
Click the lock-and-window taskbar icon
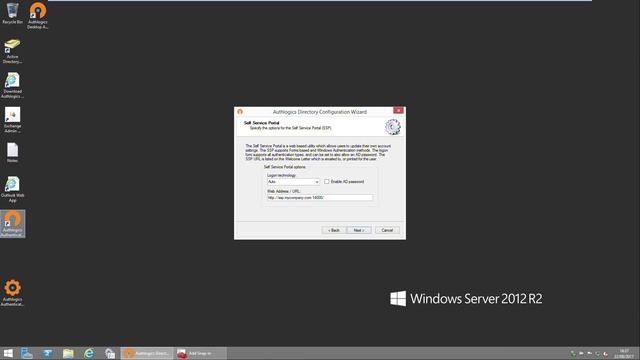(110, 353)
